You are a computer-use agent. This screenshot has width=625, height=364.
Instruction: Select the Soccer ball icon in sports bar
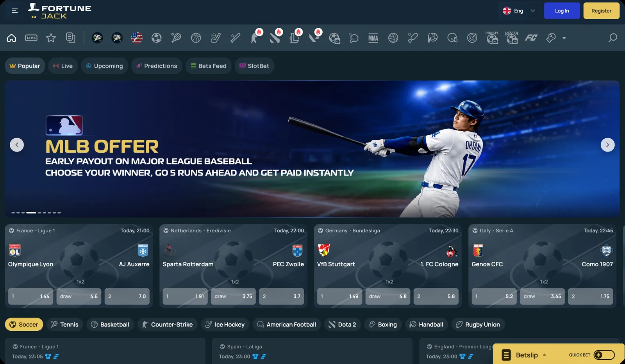pos(157,38)
